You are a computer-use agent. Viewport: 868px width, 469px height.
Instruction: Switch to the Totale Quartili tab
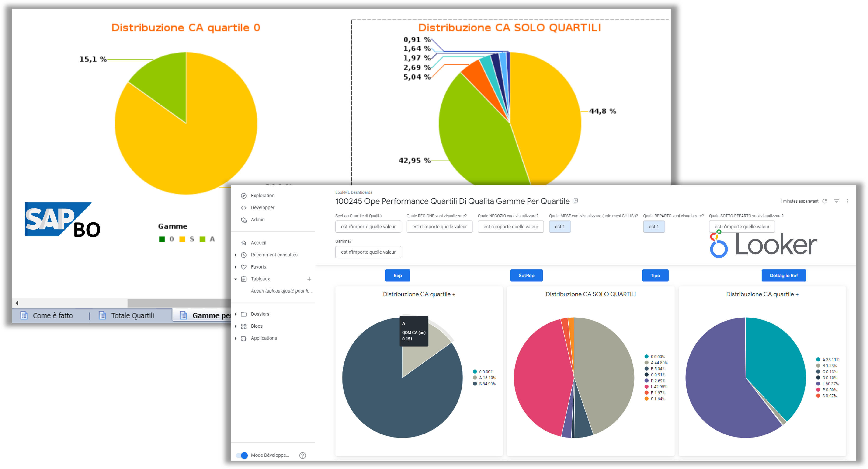pyautogui.click(x=127, y=316)
